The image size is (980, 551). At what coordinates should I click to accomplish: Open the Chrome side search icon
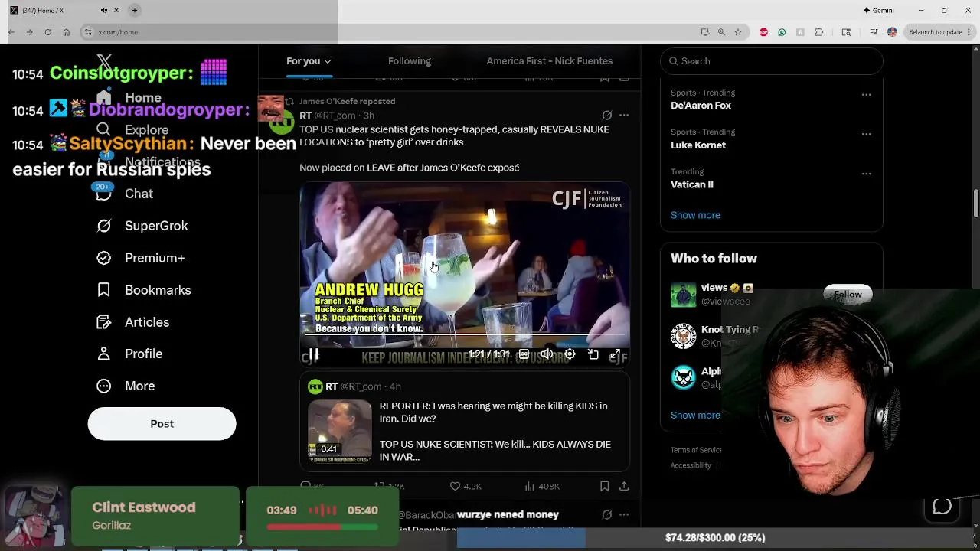846,32
